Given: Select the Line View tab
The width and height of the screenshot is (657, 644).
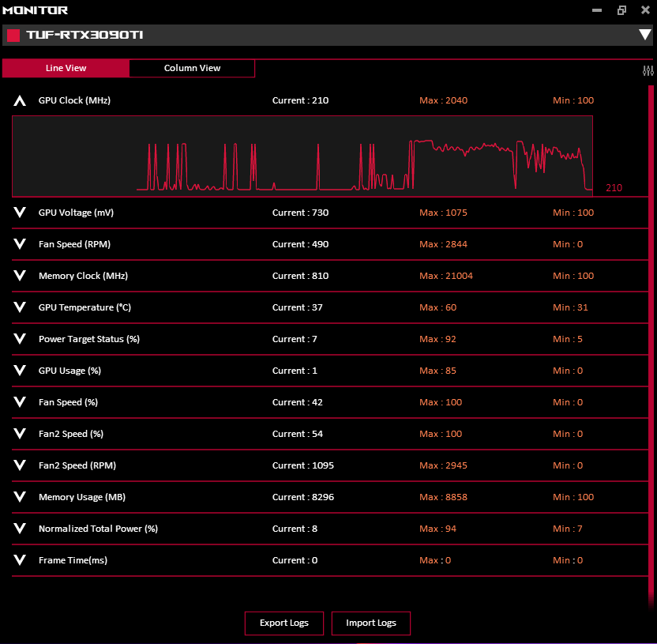Looking at the screenshot, I should pos(66,68).
